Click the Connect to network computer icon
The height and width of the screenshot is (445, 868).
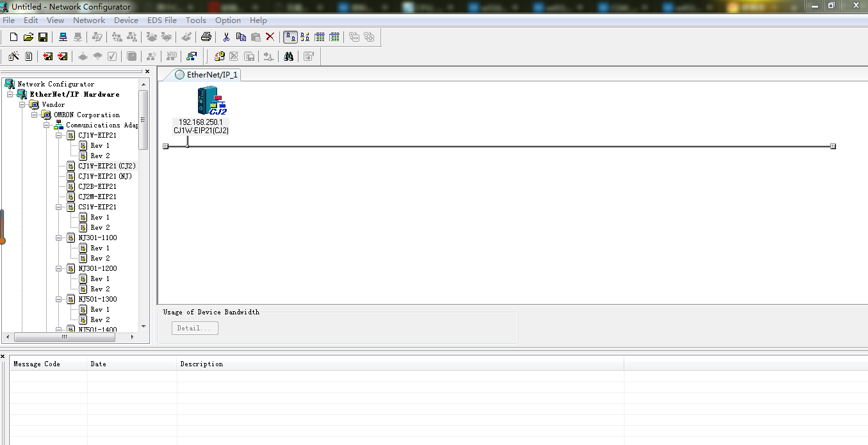coord(63,37)
